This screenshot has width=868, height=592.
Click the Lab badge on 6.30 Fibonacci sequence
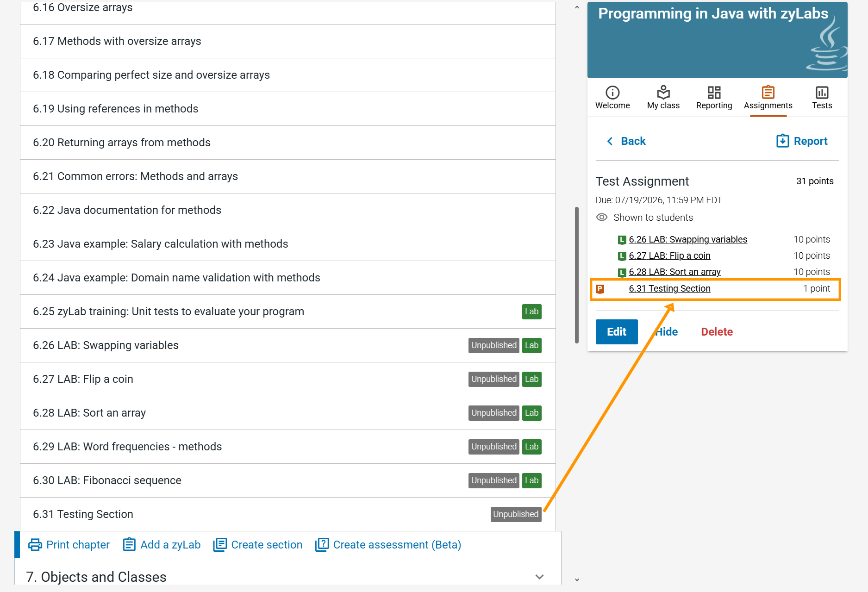coord(531,480)
